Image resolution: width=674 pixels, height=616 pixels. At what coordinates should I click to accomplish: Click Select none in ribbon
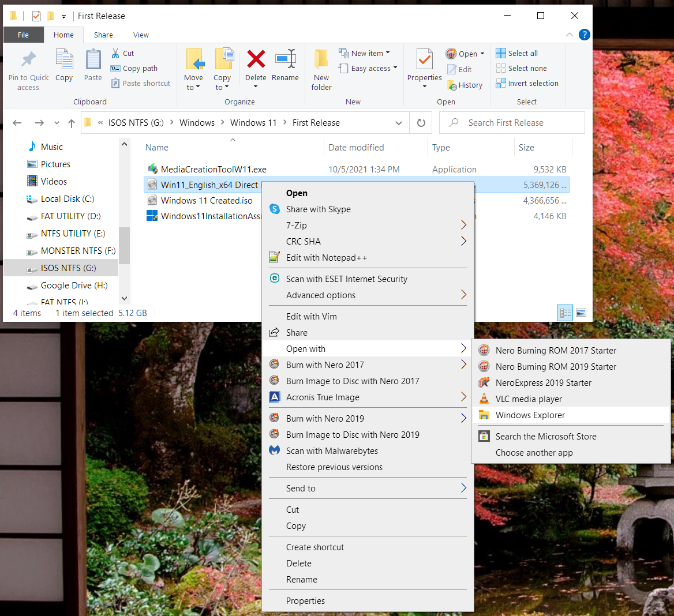[522, 68]
